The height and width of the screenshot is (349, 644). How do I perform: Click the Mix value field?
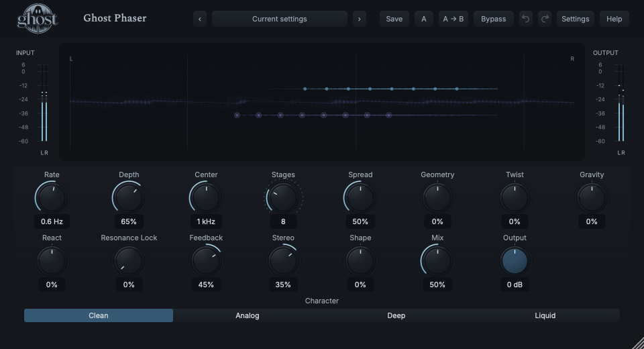[437, 285]
